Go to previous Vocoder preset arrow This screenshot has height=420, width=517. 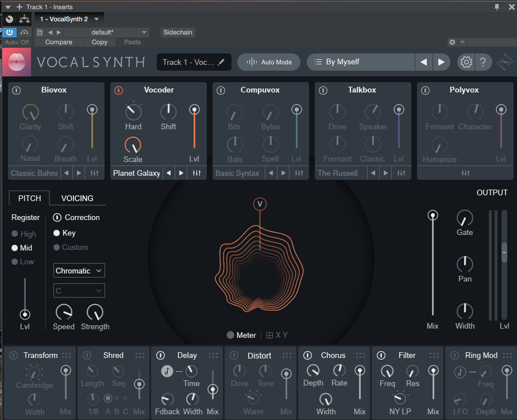tap(168, 173)
